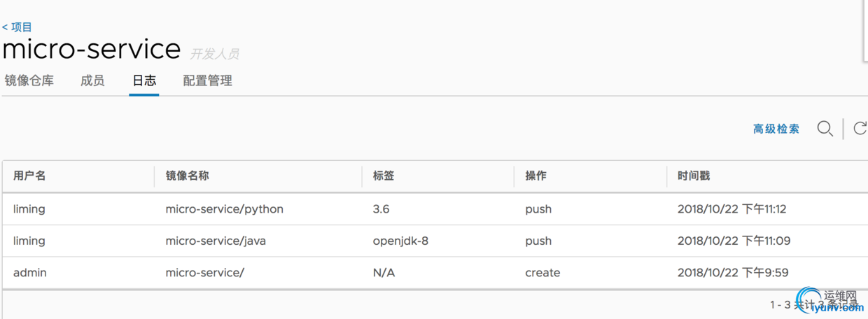Open the 高级检索 advanced search link
Screen dimensions: 868x319
coord(776,129)
